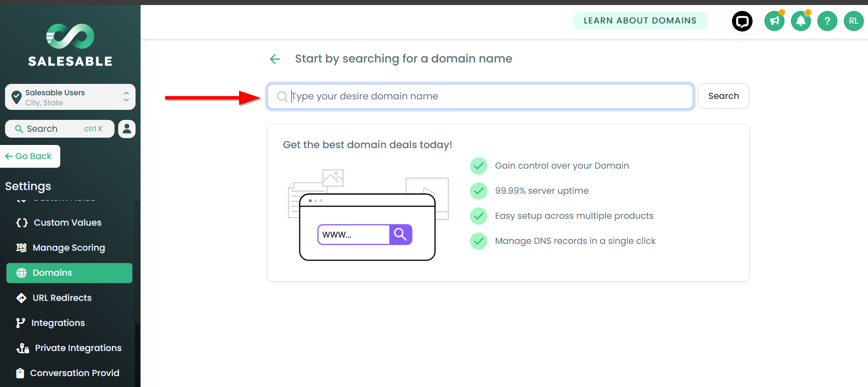Click the Search domain button
The image size is (868, 387).
tap(723, 96)
